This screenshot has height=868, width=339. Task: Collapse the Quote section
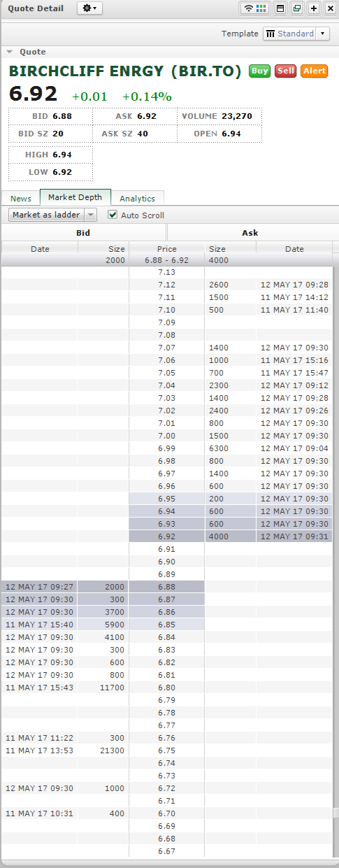10,52
